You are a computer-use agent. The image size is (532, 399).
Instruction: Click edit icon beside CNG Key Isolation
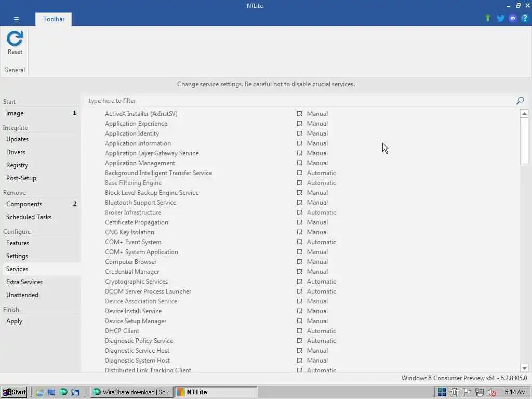click(x=299, y=232)
